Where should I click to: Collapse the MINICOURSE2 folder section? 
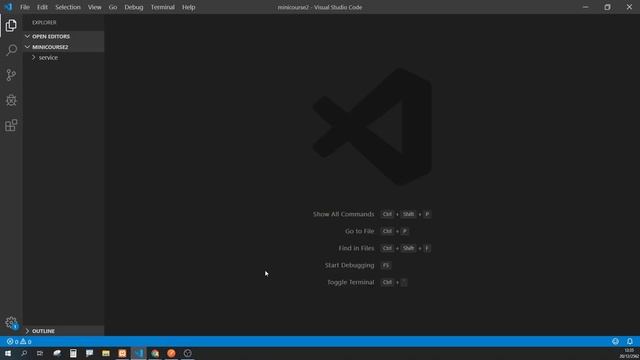pos(64,47)
